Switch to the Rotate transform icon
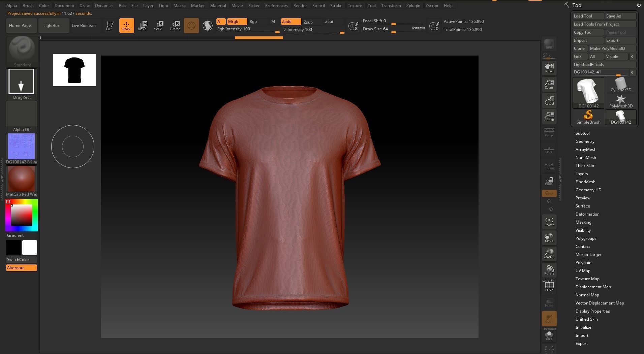Viewport: 644px width, 354px height. [x=175, y=26]
